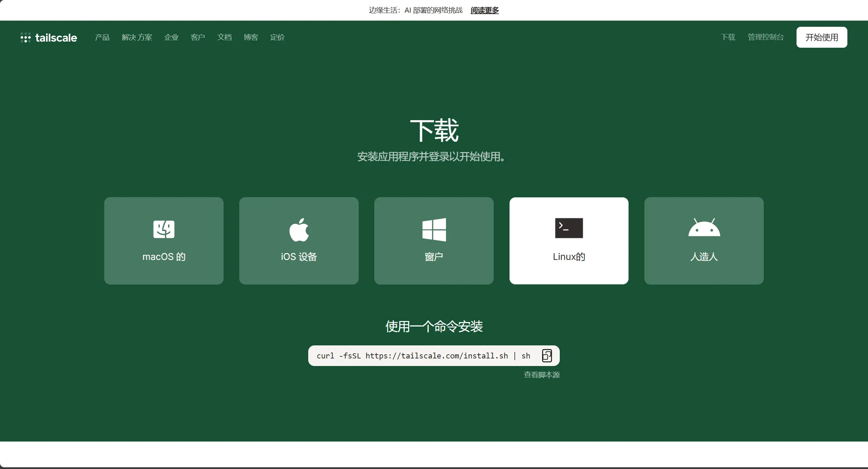Image resolution: width=868 pixels, height=469 pixels.
Task: Open the 查看脚本源 link
Action: 542,375
